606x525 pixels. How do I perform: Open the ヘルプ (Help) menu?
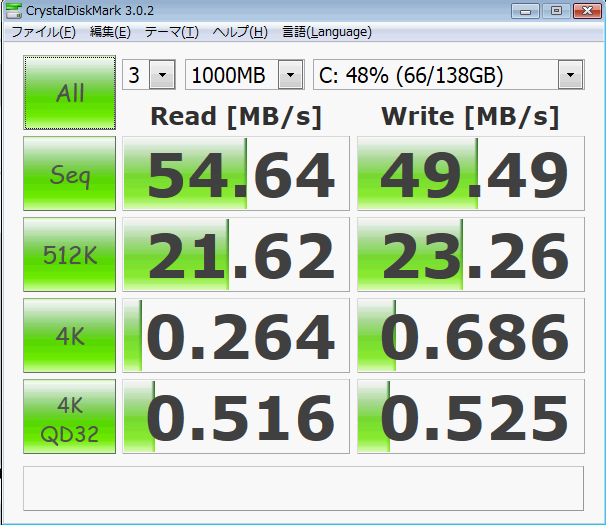240,32
